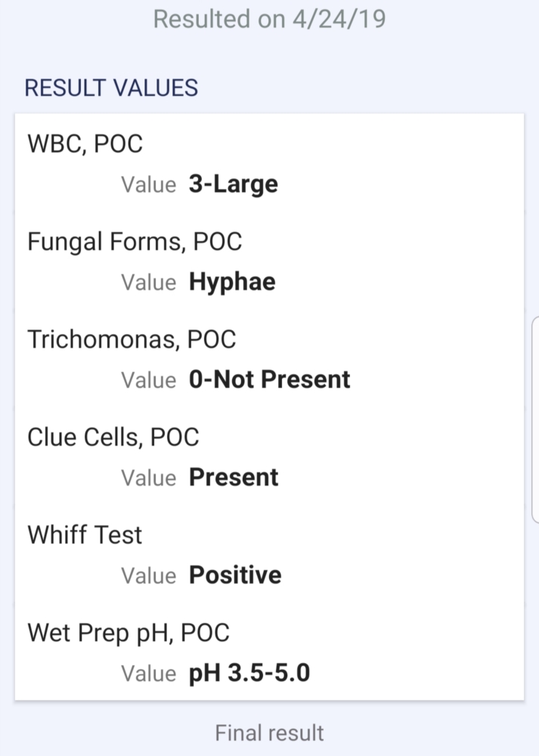Tap Value label beside Positive
This screenshot has width=539, height=756.
pos(148,575)
